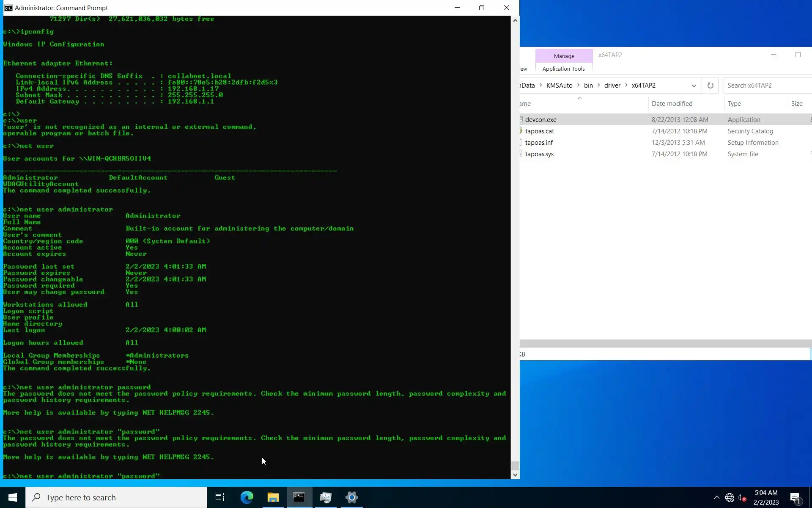The height and width of the screenshot is (508, 812).
Task: Open the Application Tools tab
Action: 563,69
